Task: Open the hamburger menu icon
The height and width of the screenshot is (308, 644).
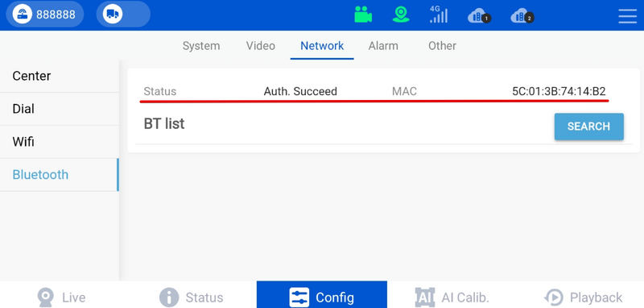Action: click(x=627, y=15)
